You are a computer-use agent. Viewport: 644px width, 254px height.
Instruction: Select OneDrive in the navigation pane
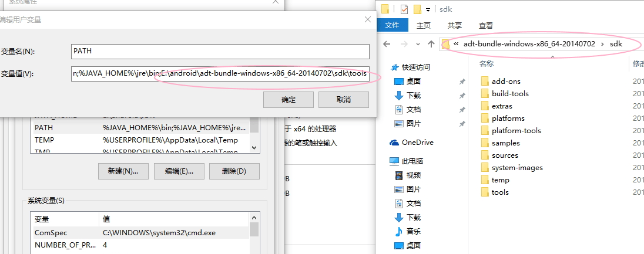[x=417, y=142]
